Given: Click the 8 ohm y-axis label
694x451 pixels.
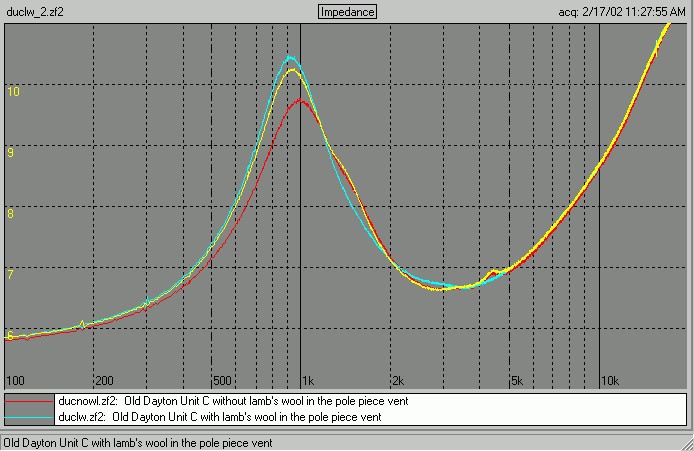Looking at the screenshot, I should coord(11,214).
